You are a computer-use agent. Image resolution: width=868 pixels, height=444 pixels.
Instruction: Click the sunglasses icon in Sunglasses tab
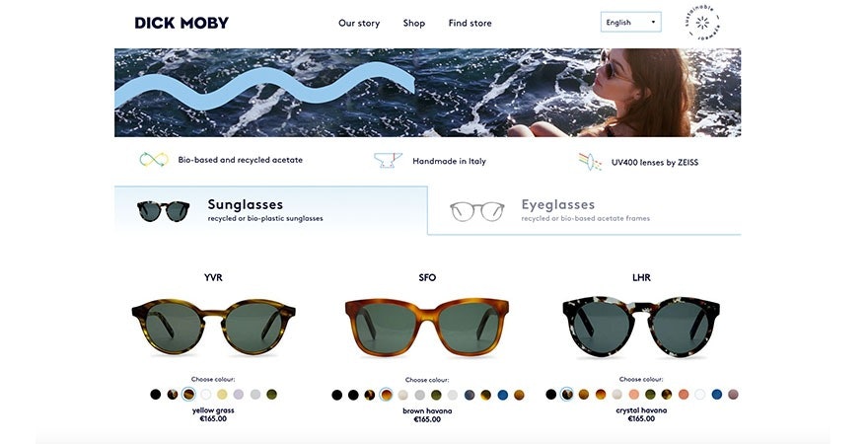pos(164,210)
